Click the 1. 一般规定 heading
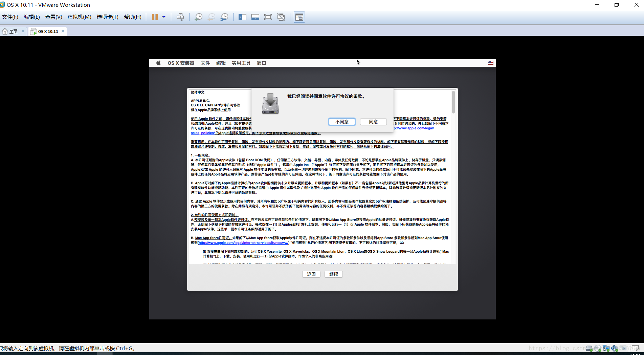The image size is (644, 355). pyautogui.click(x=200, y=155)
